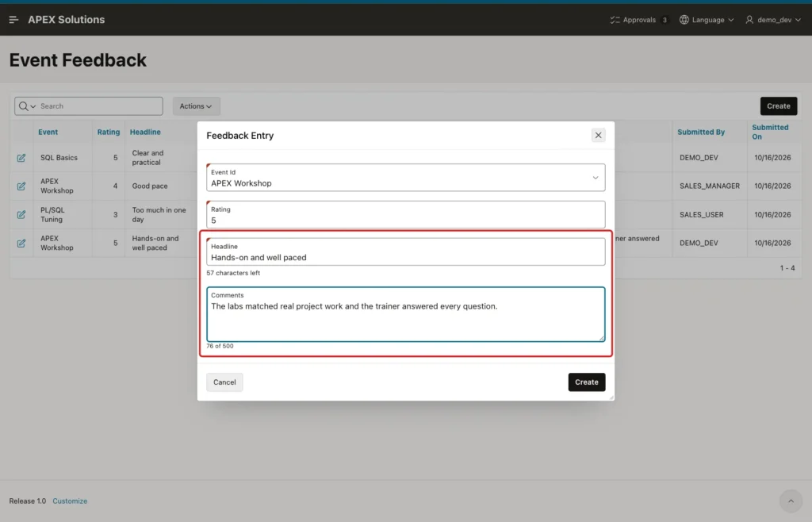The height and width of the screenshot is (522, 812).
Task: Edit the SQL Basics feedback row
Action: point(21,157)
